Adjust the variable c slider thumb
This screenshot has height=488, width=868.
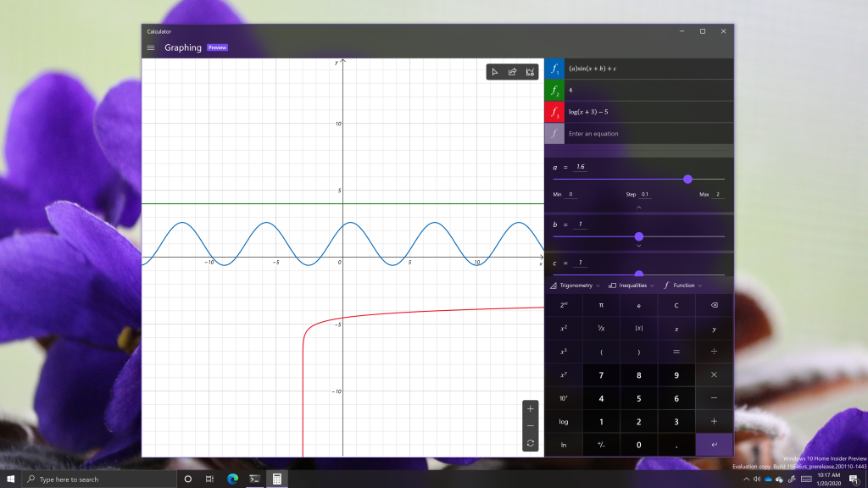639,274
